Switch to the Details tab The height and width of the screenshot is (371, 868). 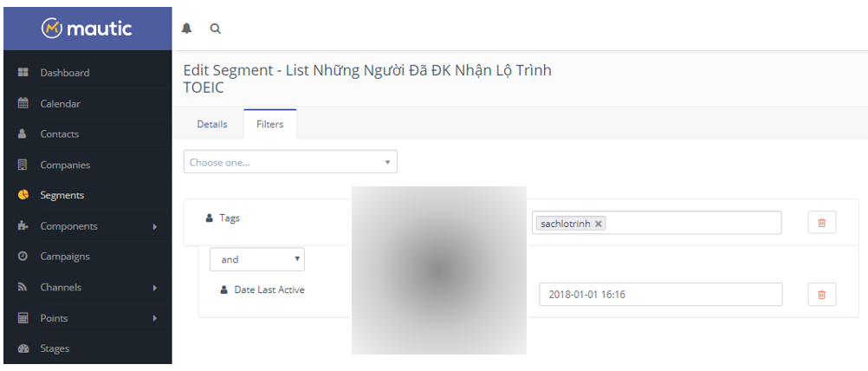tap(212, 124)
